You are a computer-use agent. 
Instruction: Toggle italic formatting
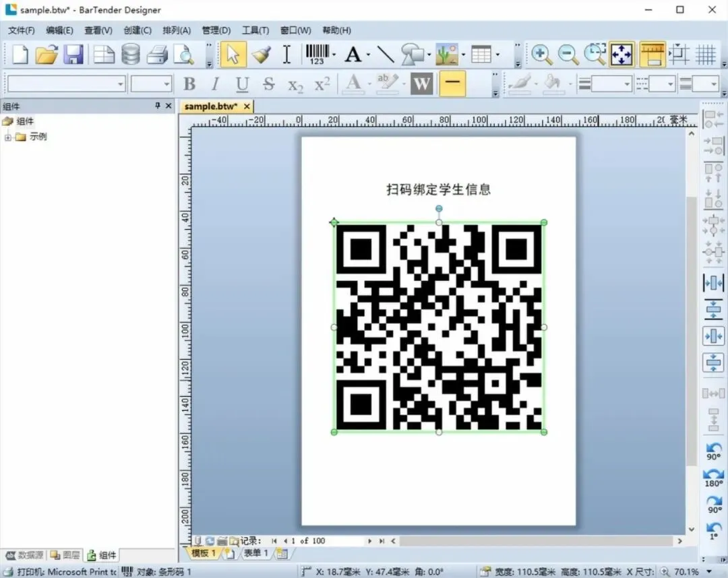pyautogui.click(x=215, y=84)
